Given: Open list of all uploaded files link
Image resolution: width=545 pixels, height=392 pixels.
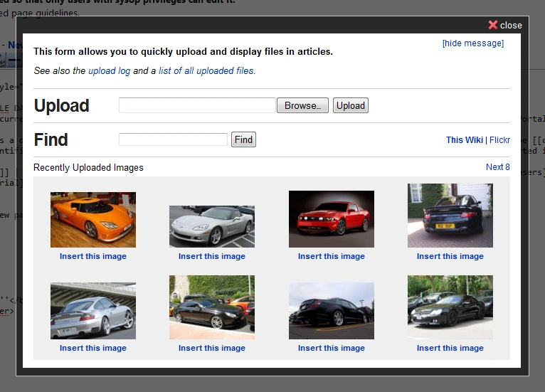Looking at the screenshot, I should tap(206, 70).
